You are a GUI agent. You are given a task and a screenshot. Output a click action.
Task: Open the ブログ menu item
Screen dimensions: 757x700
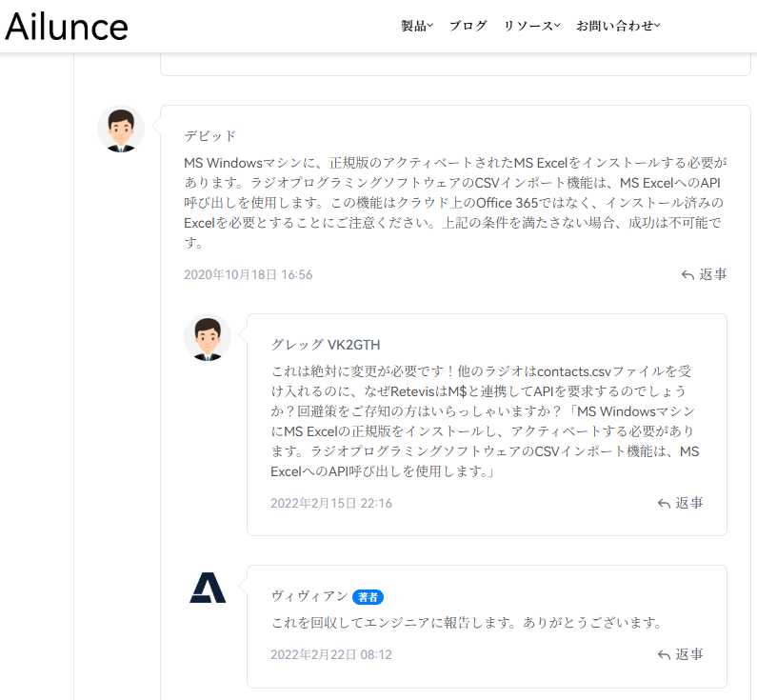coord(468,26)
